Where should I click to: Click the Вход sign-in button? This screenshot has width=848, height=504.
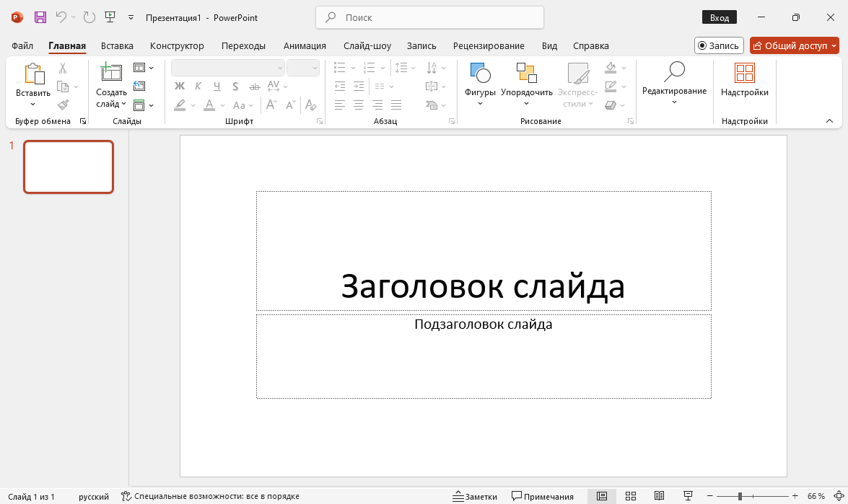click(720, 17)
